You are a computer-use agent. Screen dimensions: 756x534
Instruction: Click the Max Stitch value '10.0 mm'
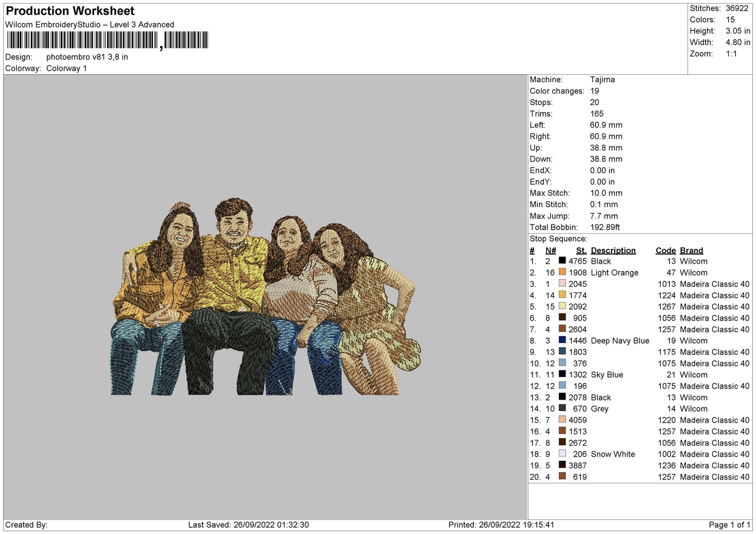tap(606, 193)
